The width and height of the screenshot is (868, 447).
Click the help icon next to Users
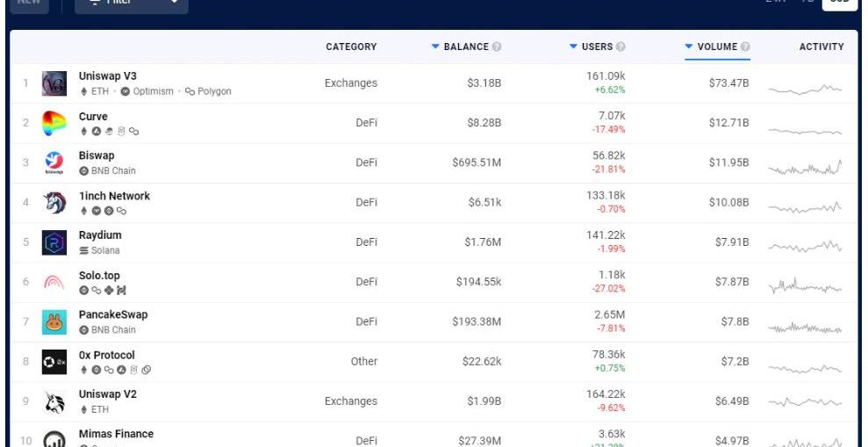coord(621,47)
